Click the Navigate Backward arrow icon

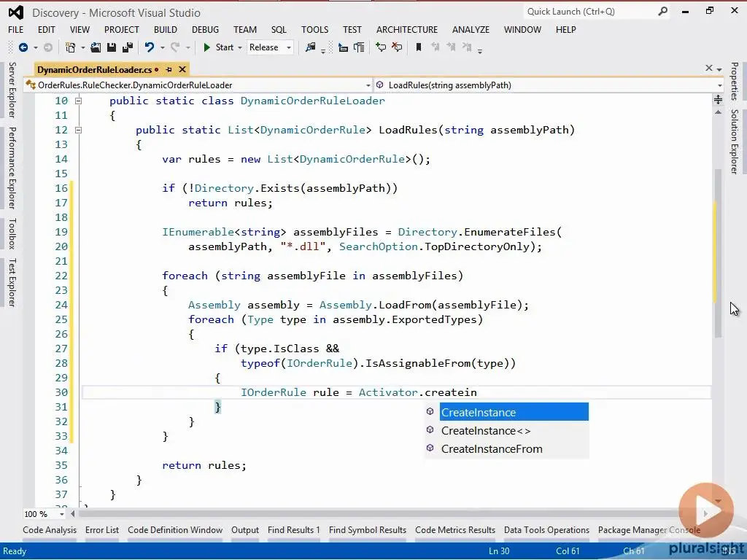pos(23,47)
